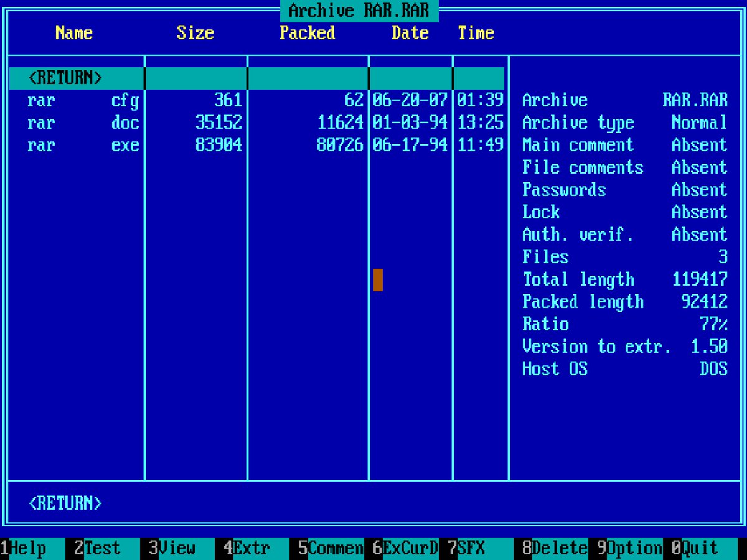Click the Version to extr. 1.50 line
The image size is (747, 560).
[x=625, y=347]
